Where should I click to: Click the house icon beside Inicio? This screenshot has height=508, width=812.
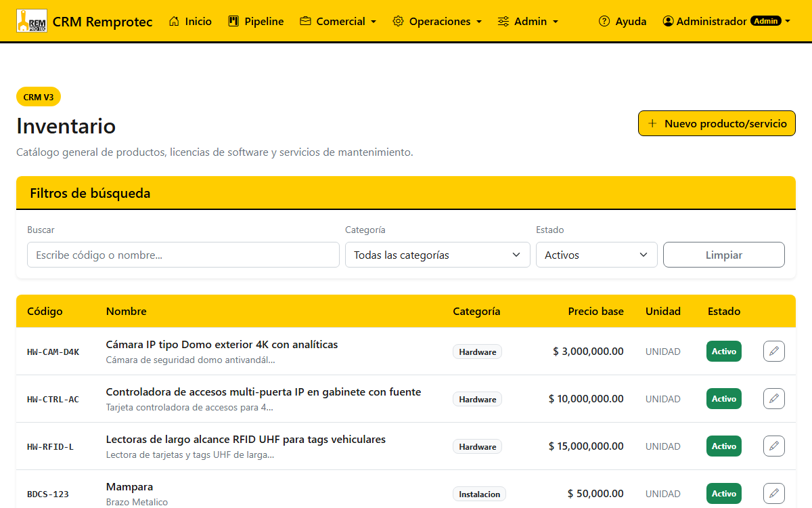tap(174, 21)
